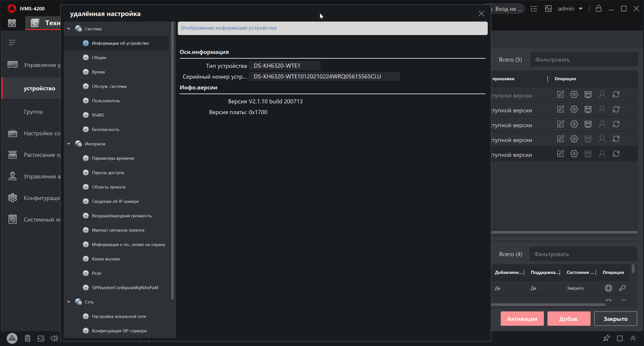This screenshot has height=346, width=644.
Task: Open the admin user dropdown
Action: [570, 9]
